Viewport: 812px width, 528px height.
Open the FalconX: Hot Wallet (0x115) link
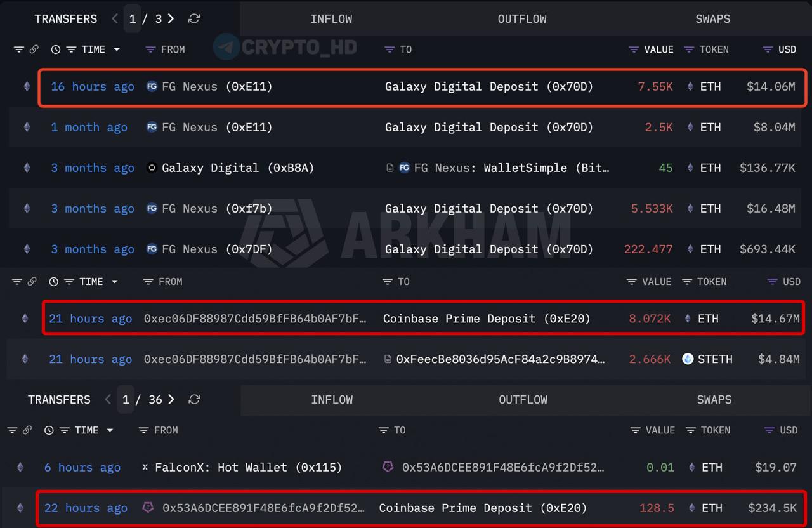(249, 467)
